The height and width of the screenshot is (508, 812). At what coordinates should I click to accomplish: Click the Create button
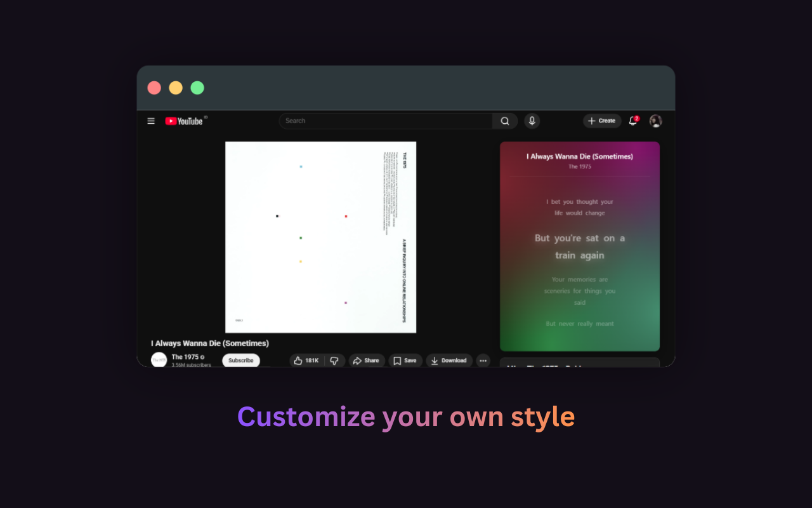pyautogui.click(x=602, y=121)
